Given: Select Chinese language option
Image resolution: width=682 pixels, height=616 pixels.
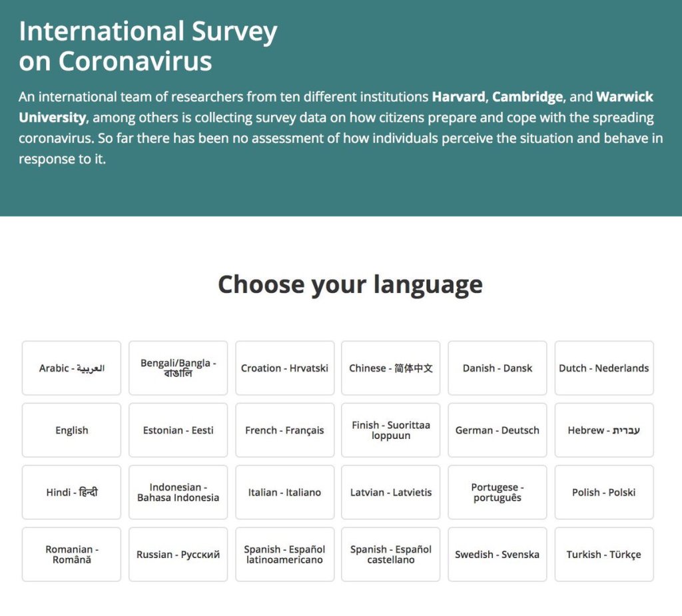Looking at the screenshot, I should pos(391,368).
